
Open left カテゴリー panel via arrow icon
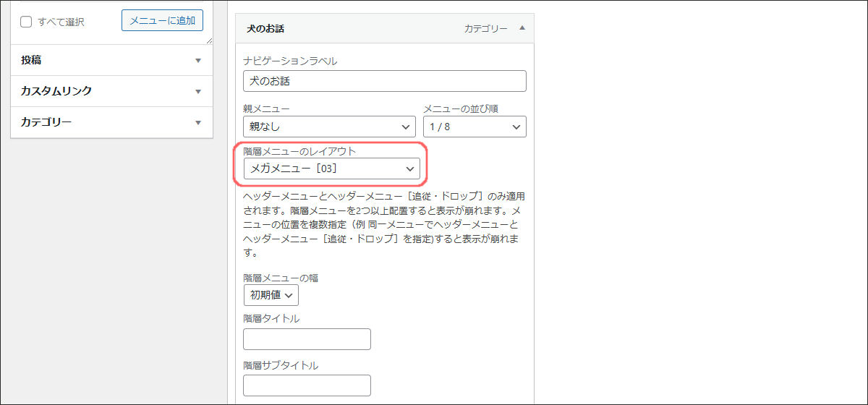point(198,123)
